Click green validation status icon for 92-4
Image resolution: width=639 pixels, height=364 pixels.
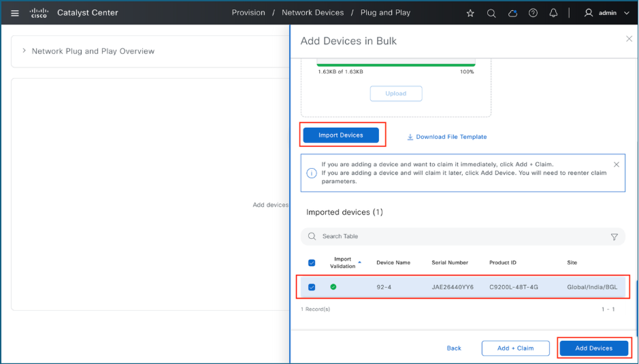[x=333, y=287]
